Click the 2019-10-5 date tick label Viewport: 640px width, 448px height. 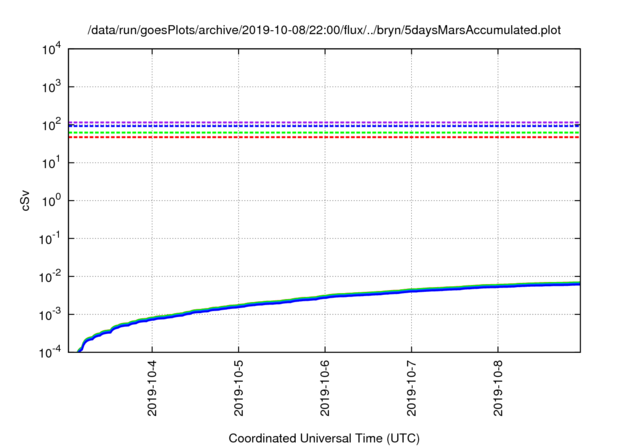pyautogui.click(x=239, y=388)
